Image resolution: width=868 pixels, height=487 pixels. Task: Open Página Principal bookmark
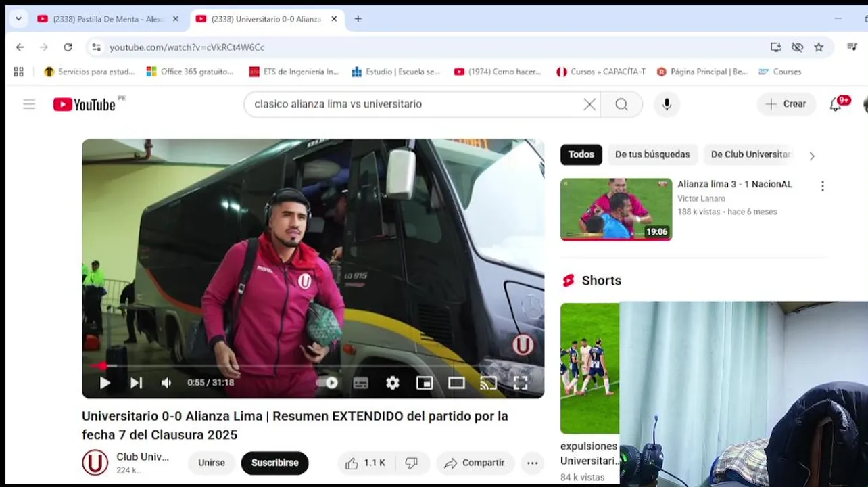pos(702,72)
